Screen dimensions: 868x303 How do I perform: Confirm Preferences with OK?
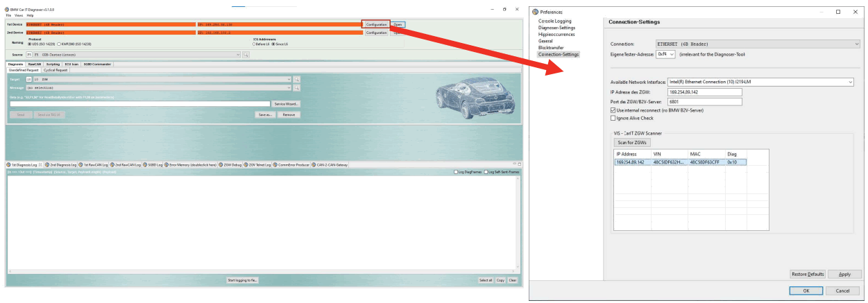(x=806, y=291)
